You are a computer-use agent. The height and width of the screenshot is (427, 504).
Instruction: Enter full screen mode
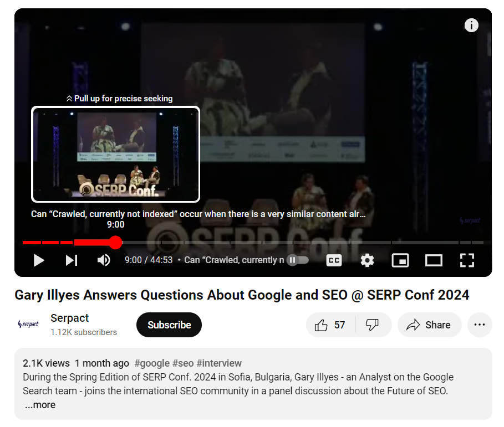click(x=467, y=260)
